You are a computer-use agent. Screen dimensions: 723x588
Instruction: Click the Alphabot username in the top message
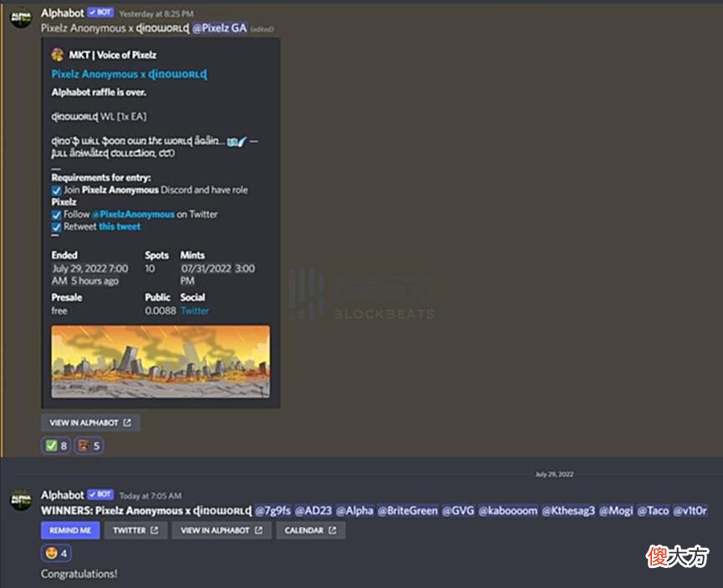63,13
